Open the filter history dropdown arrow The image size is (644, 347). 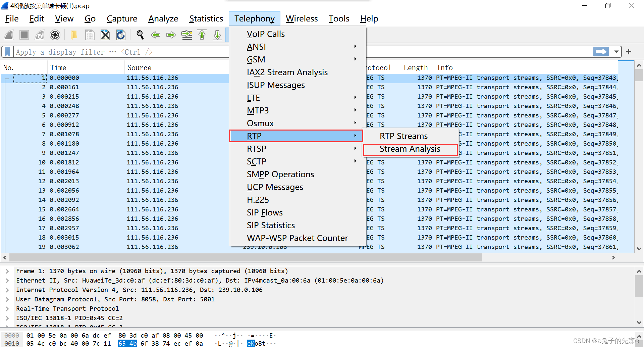click(616, 52)
